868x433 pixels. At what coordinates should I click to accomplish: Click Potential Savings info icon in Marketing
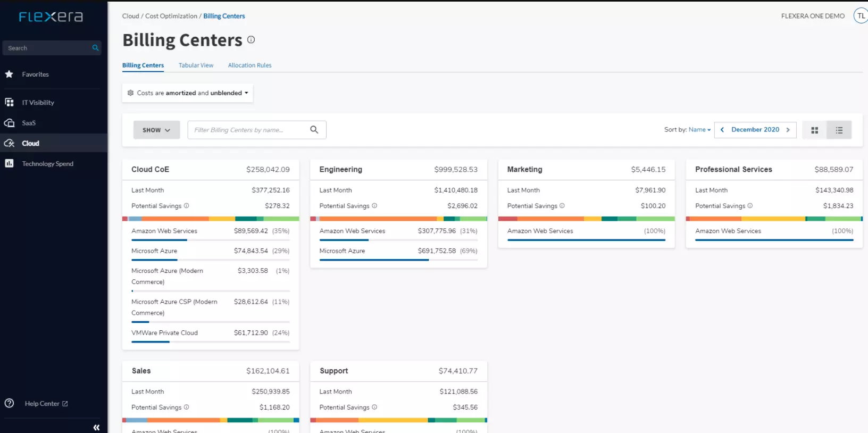pyautogui.click(x=562, y=206)
